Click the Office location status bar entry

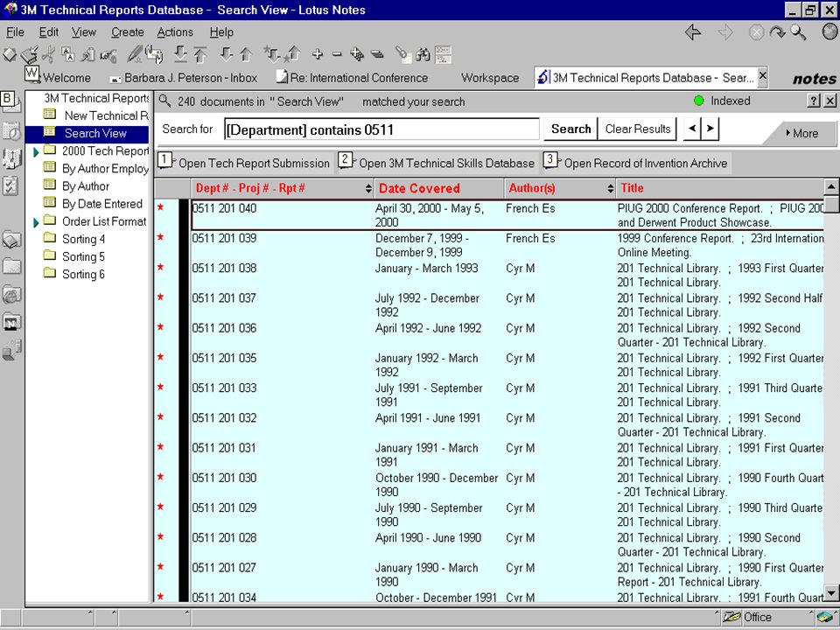(x=757, y=617)
